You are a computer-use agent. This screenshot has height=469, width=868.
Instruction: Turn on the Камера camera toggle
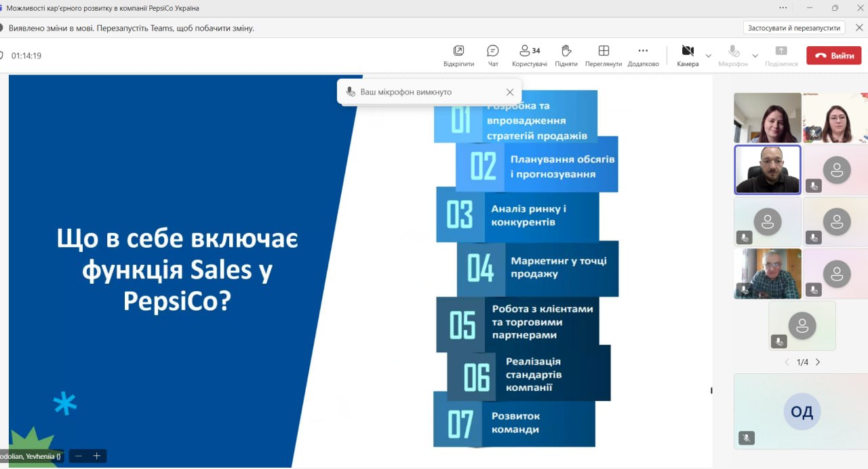point(687,52)
